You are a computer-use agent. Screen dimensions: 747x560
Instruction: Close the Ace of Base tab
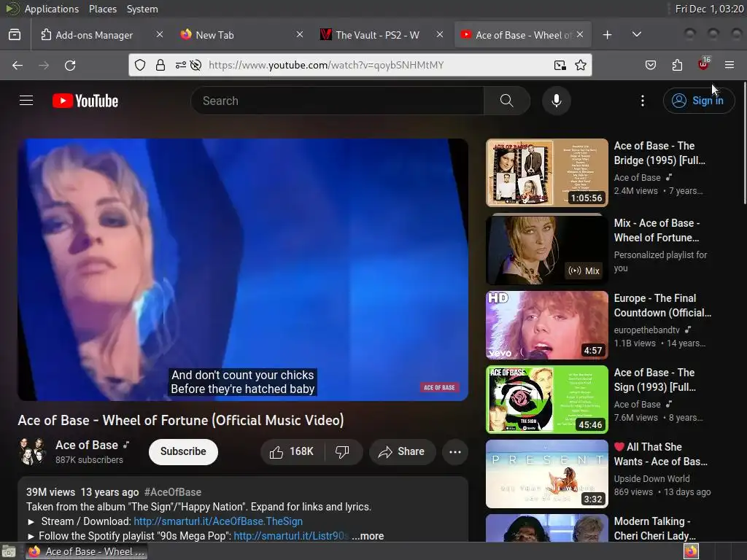[580, 34]
